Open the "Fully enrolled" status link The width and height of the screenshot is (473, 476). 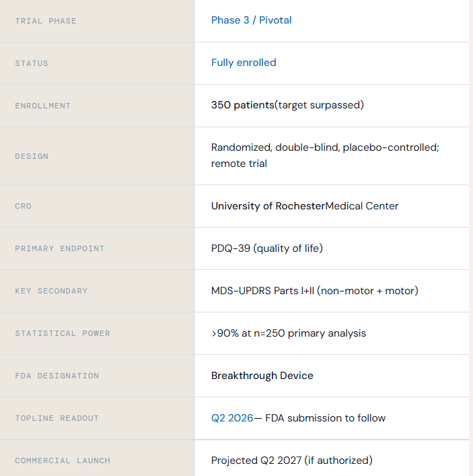[x=244, y=63]
